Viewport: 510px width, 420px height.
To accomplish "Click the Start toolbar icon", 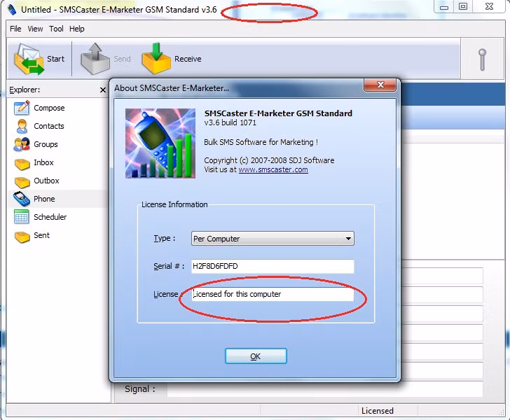I will pos(29,59).
